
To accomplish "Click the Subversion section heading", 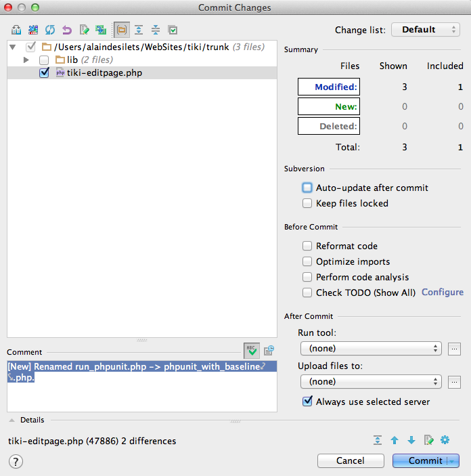I will coord(304,169).
